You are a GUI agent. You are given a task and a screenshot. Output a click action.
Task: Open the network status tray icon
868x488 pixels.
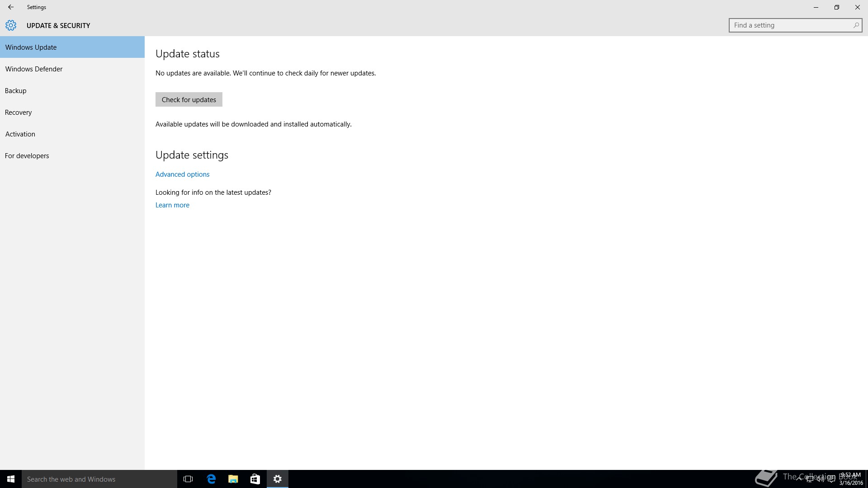point(810,479)
